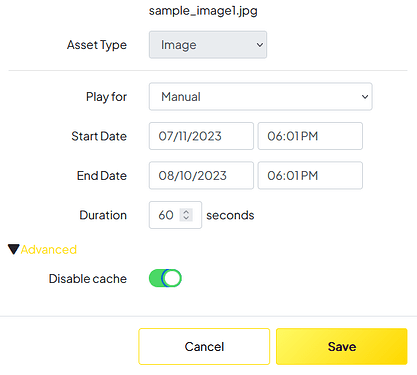Click the yellow Advanced link text
Screen dimensions: 417x375
coord(49,249)
